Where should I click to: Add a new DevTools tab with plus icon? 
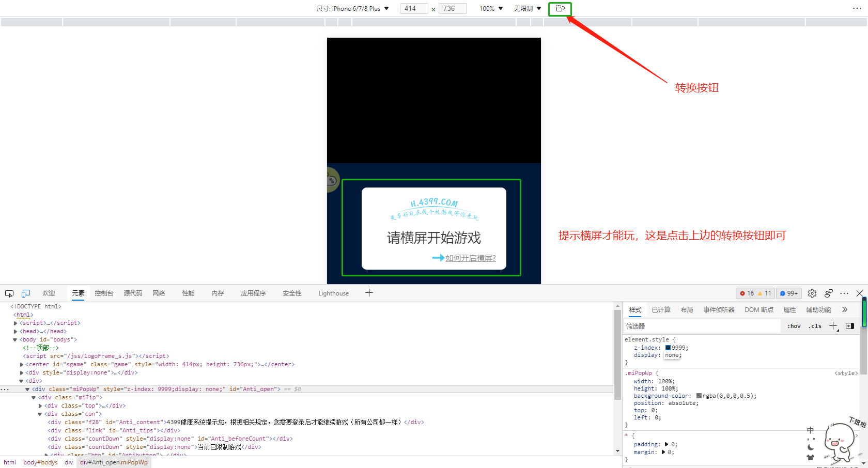369,293
